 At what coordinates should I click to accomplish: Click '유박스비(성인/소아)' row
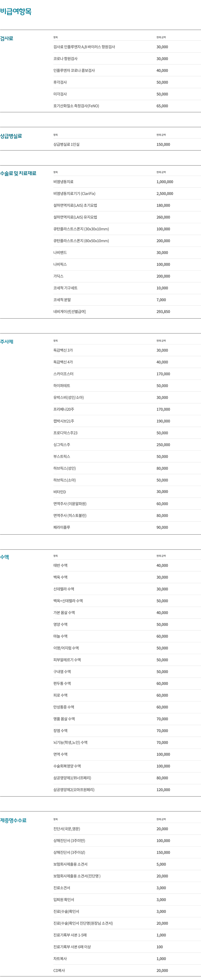(68, 398)
